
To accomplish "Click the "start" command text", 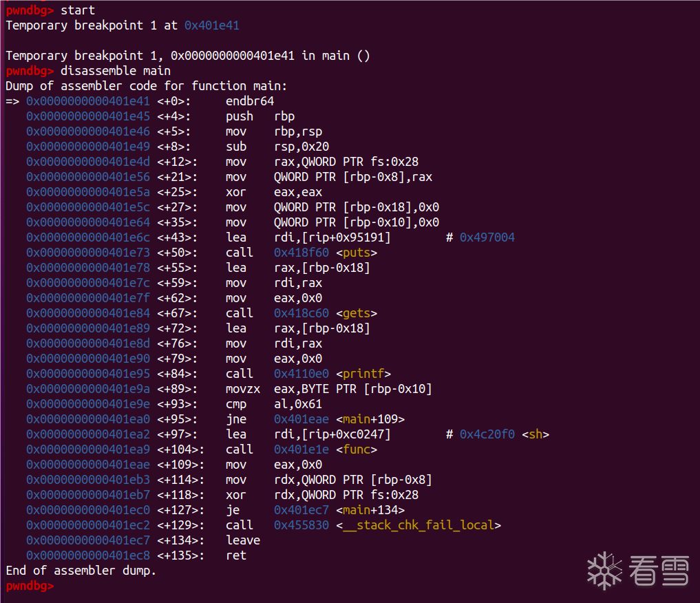I will point(78,10).
